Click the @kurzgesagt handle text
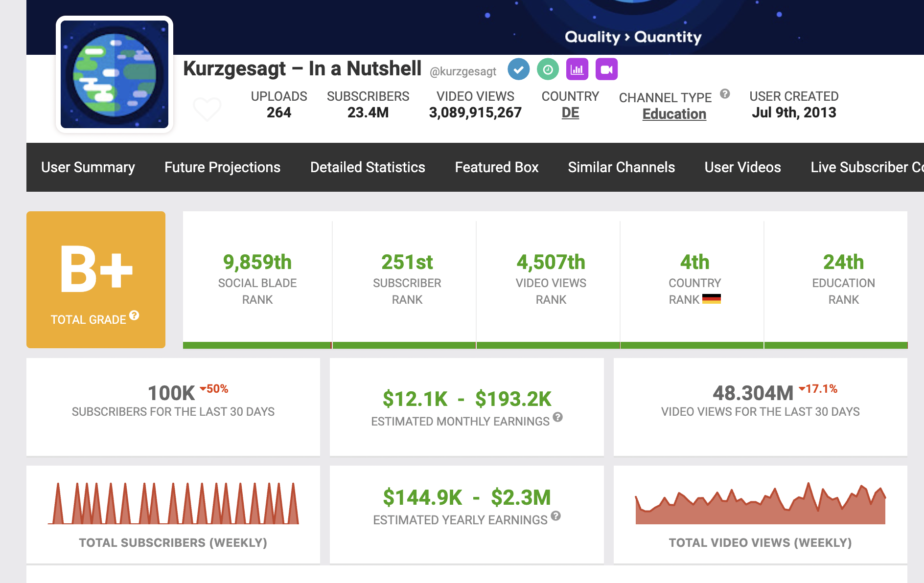Viewport: 924px width, 583px height. [463, 71]
